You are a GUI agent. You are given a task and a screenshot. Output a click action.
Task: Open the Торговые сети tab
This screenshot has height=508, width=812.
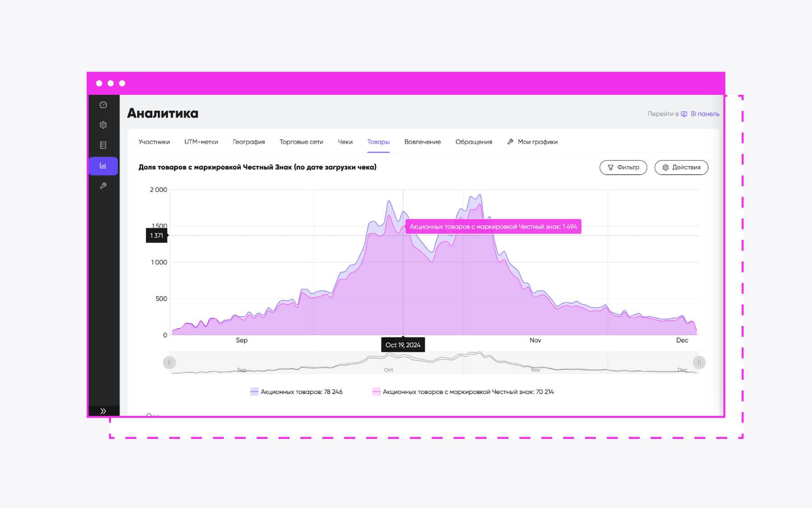click(x=301, y=142)
